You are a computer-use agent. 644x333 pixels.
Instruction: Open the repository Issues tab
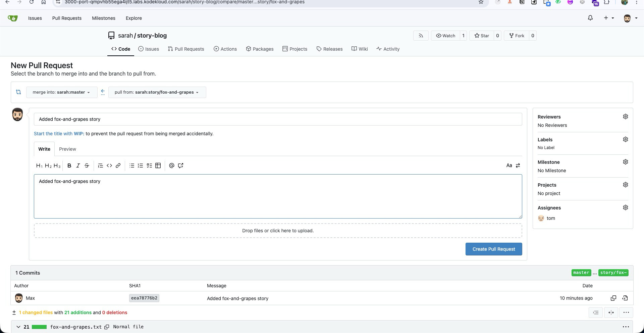coord(149,49)
